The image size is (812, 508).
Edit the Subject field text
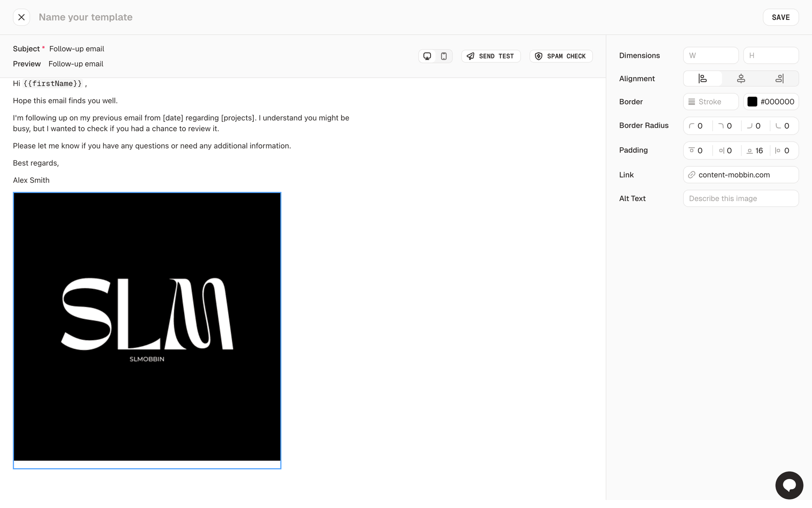[x=77, y=49]
